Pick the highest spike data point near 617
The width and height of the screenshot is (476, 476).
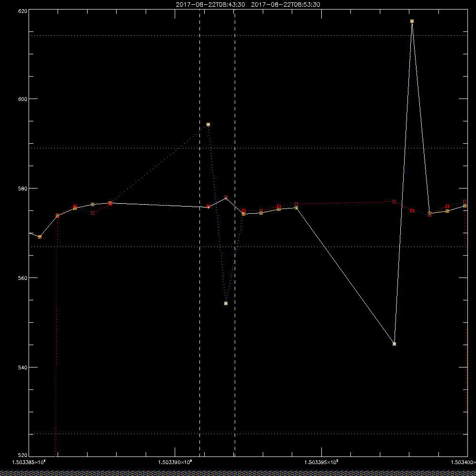(412, 21)
